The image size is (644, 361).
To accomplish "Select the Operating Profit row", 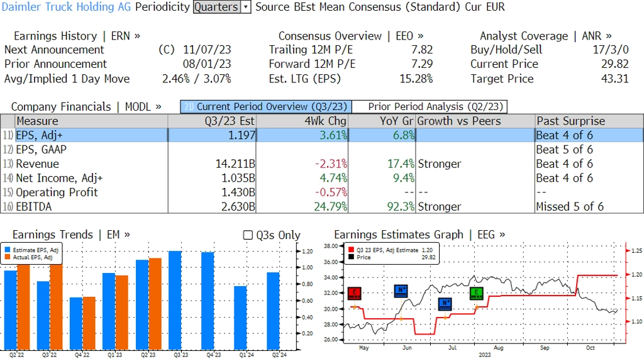I will tap(321, 192).
